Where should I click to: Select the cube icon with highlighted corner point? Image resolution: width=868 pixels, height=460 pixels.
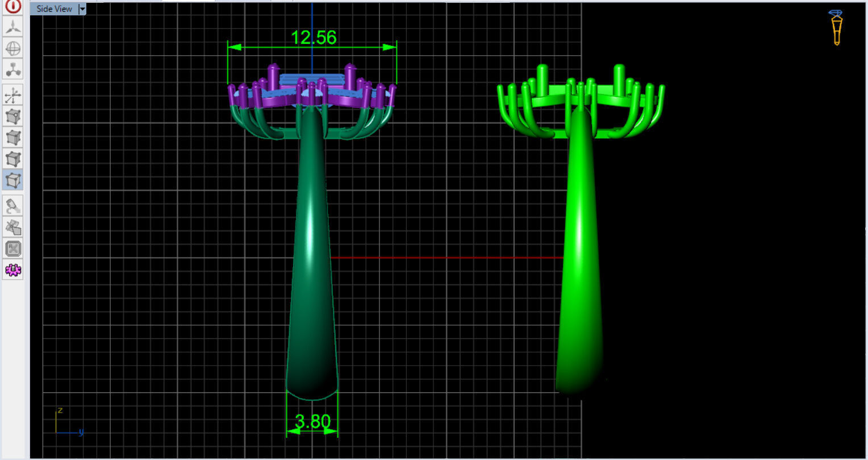point(13,117)
